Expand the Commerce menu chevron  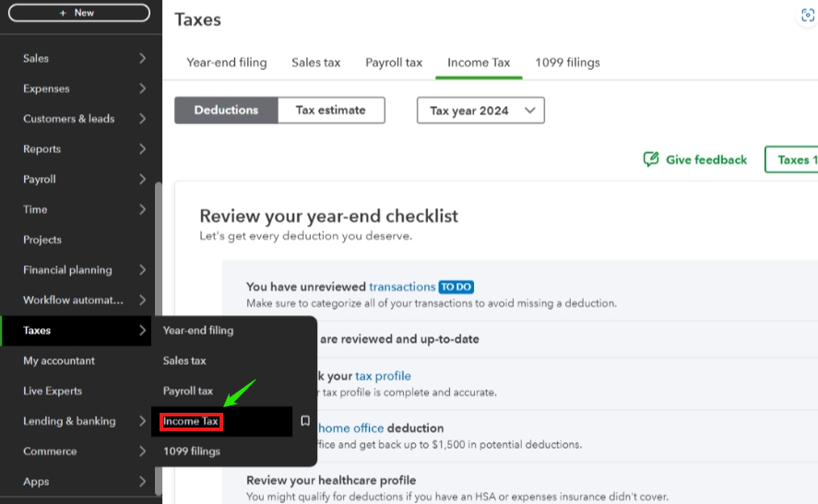(x=142, y=451)
